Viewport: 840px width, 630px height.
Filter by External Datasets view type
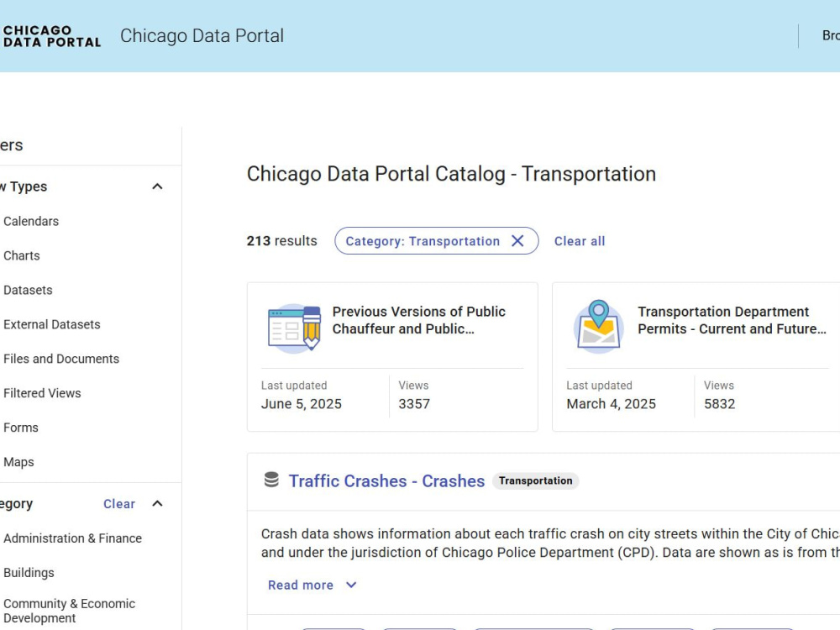tap(52, 324)
